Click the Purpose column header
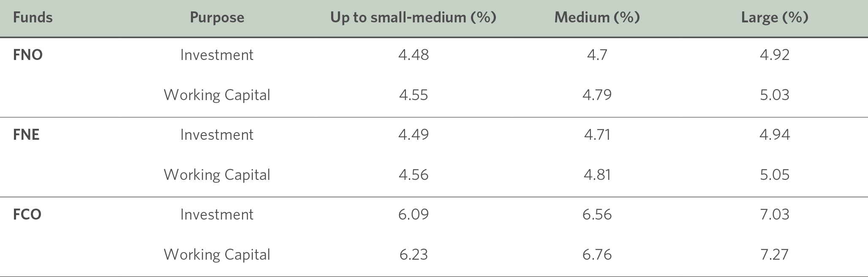Image resolution: width=868 pixels, height=277 pixels. (217, 17)
